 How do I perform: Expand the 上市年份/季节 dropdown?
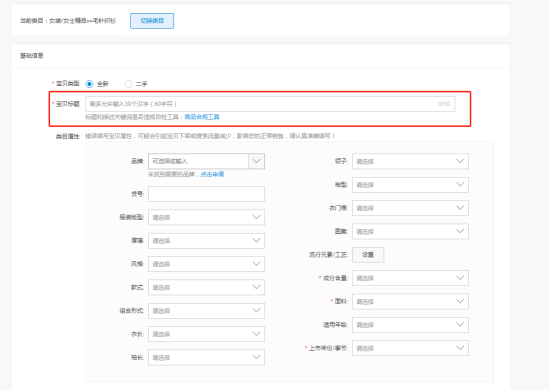point(410,348)
